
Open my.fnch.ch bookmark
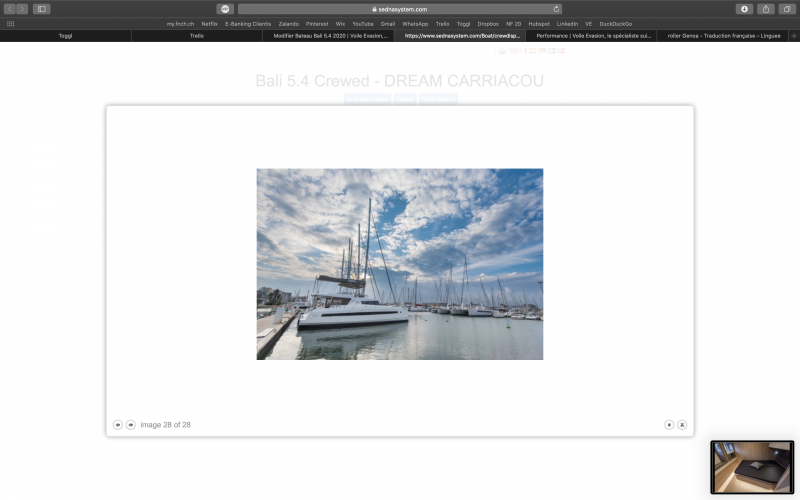pos(180,23)
